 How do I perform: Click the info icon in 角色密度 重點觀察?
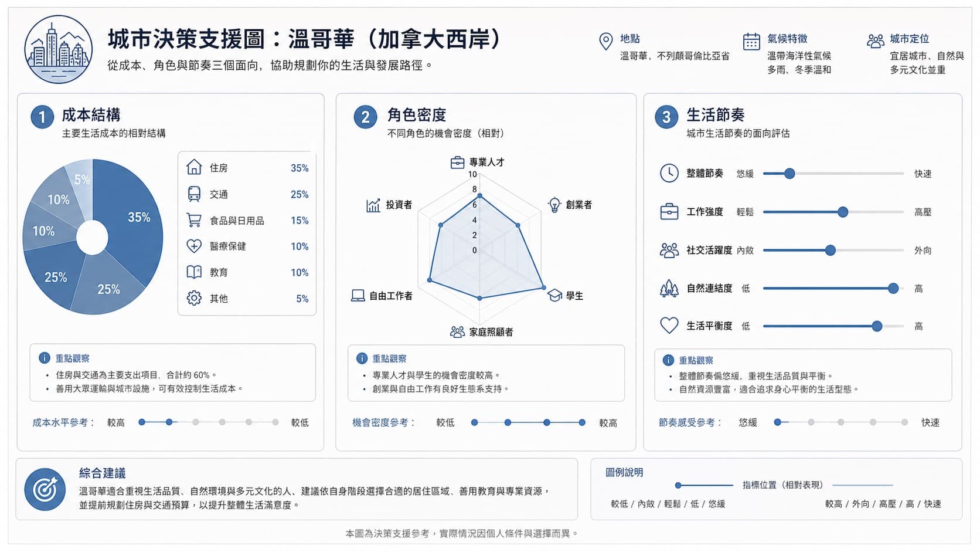(362, 358)
